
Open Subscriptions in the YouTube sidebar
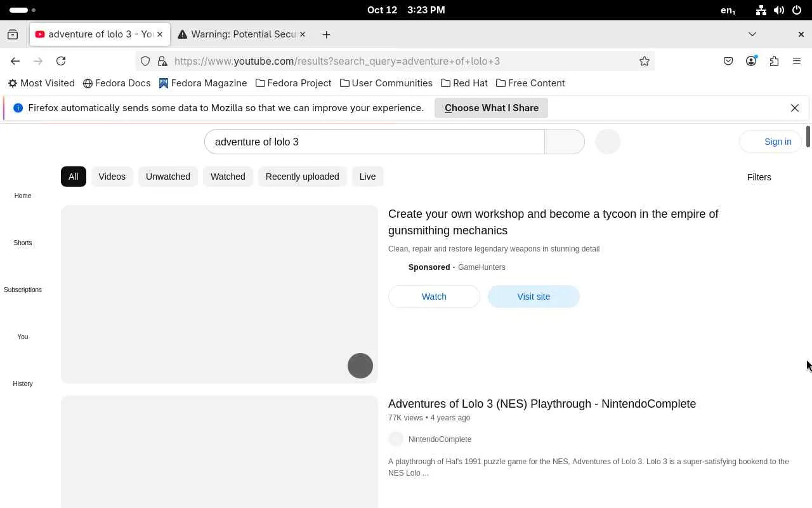tap(23, 290)
